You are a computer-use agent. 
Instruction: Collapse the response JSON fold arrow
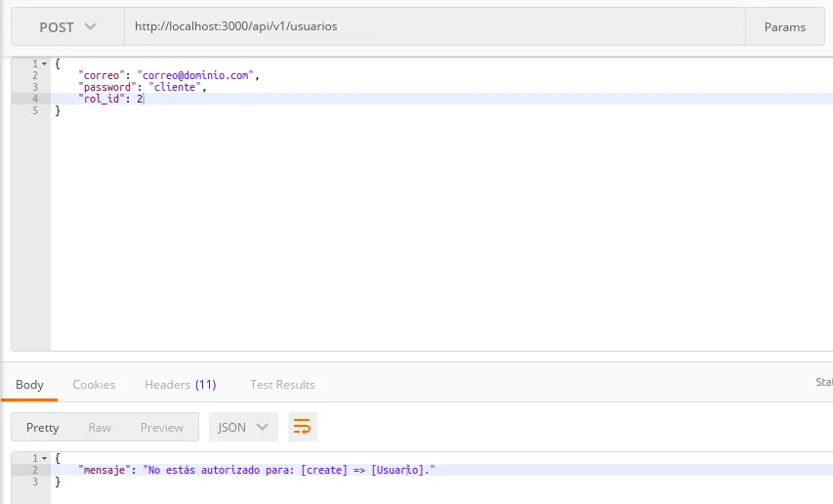point(43,458)
